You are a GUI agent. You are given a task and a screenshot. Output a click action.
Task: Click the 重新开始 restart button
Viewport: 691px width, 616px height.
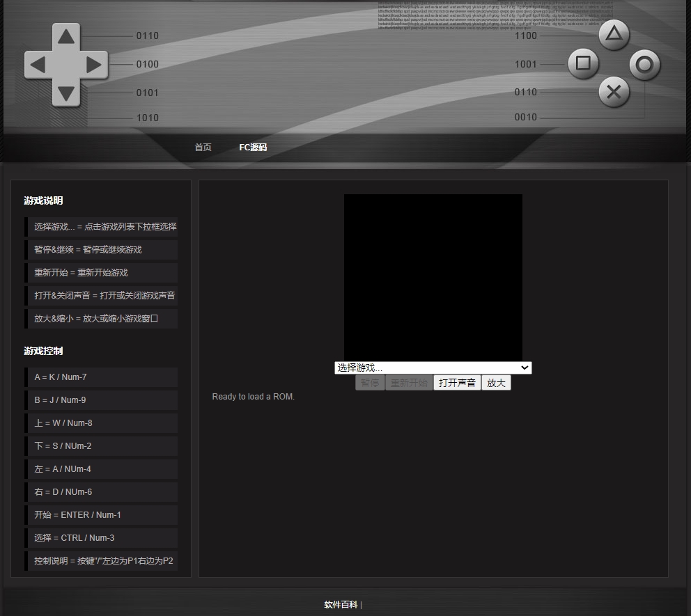click(x=409, y=383)
